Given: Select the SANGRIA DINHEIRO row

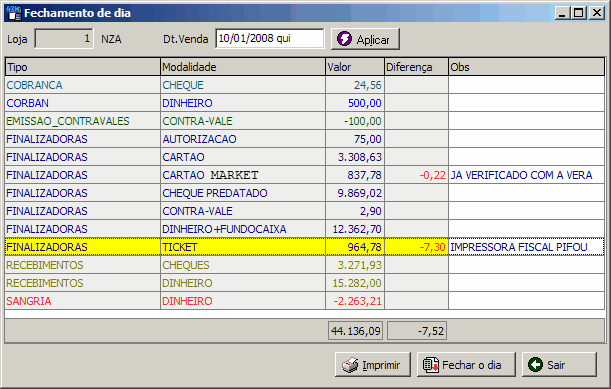Looking at the screenshot, I should coord(305,301).
